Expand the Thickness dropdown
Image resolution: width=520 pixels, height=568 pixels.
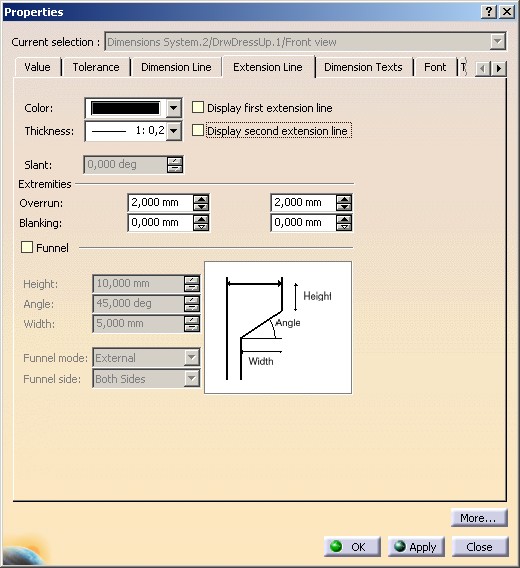(174, 130)
